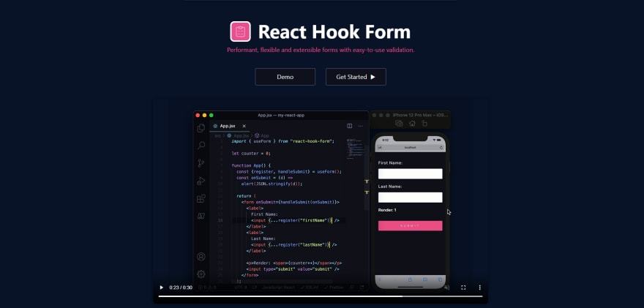Click the 'function App() {' code line

pyautogui.click(x=250, y=165)
